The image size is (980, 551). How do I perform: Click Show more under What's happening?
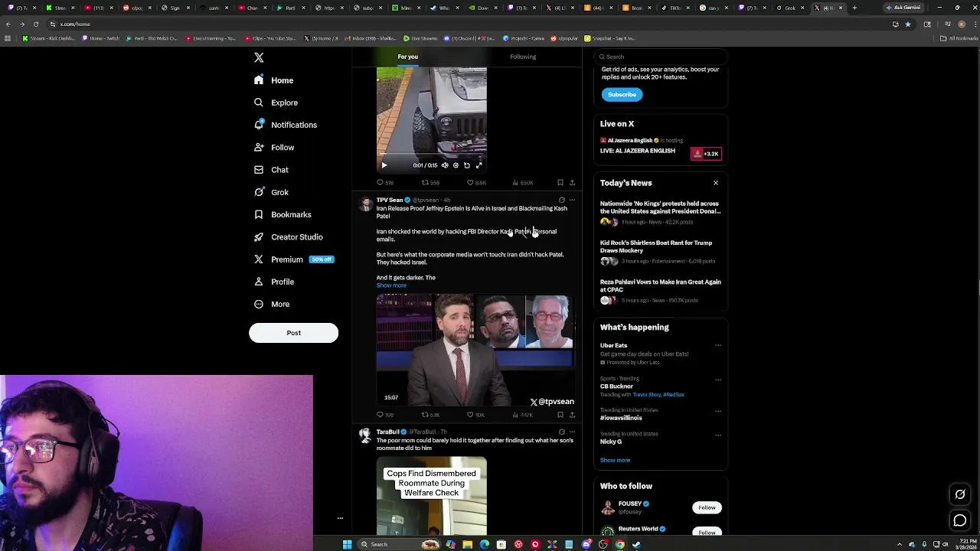(x=615, y=460)
